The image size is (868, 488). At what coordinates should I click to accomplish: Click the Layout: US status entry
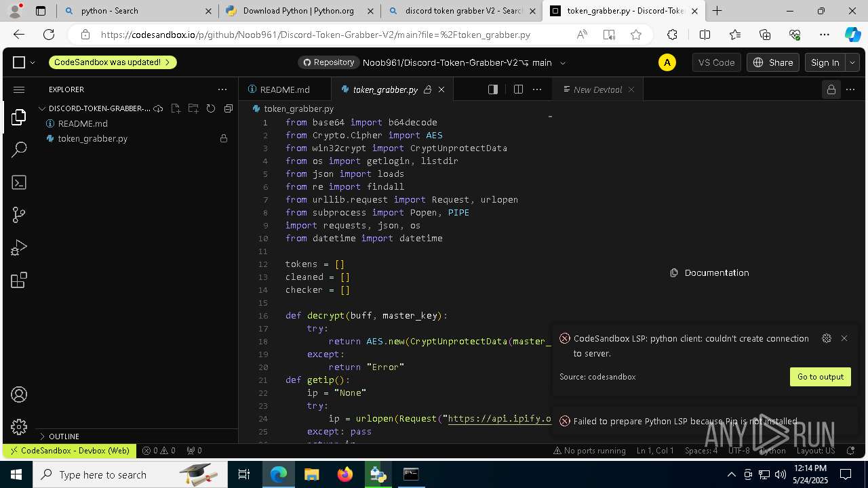[x=816, y=450]
